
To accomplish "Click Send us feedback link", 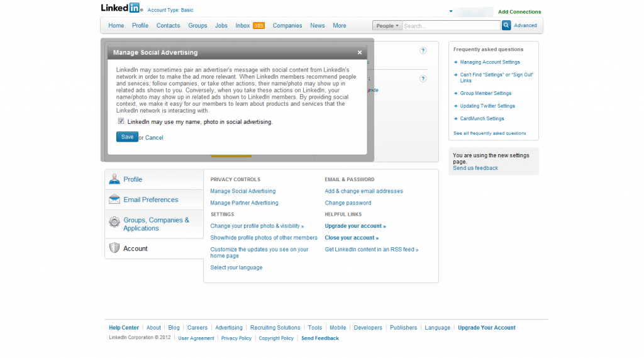I will click(475, 168).
